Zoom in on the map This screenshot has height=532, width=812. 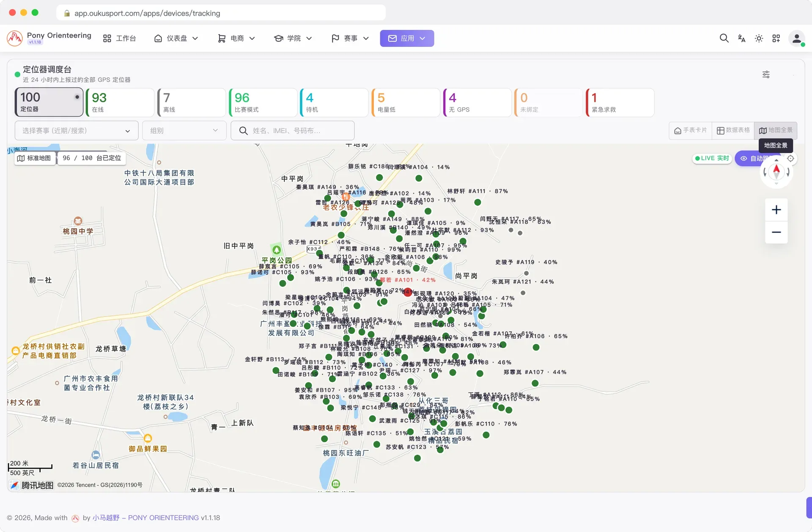tap(776, 210)
